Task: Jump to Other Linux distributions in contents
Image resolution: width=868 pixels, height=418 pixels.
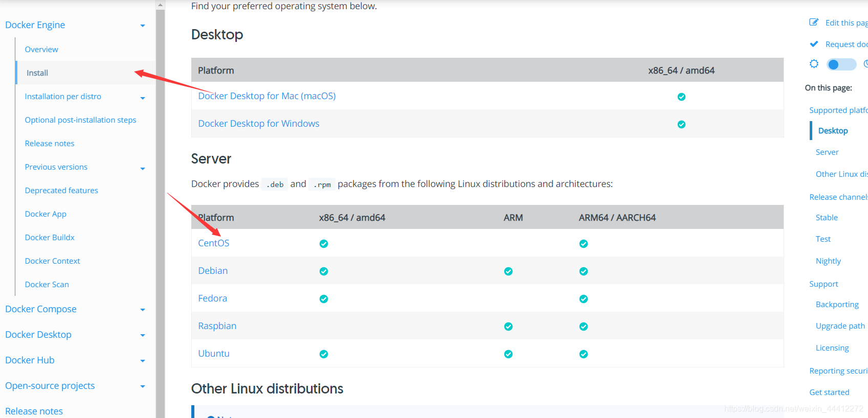Action: coord(841,174)
